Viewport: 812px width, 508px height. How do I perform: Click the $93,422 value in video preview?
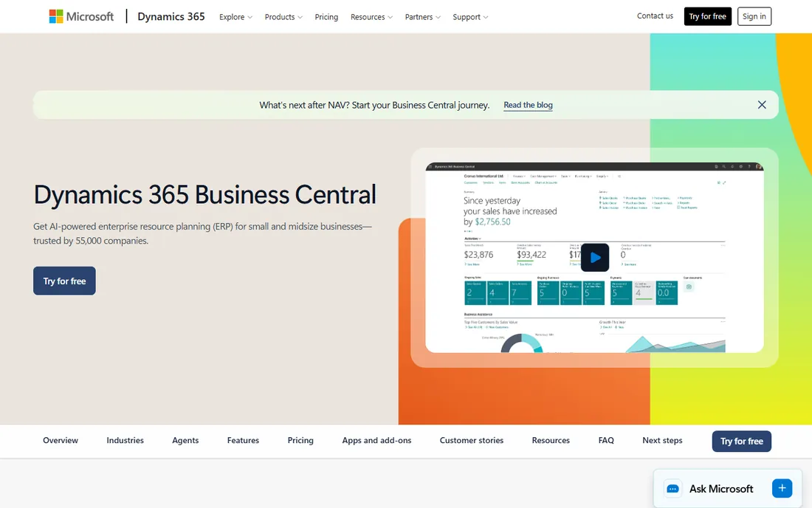pos(531,255)
